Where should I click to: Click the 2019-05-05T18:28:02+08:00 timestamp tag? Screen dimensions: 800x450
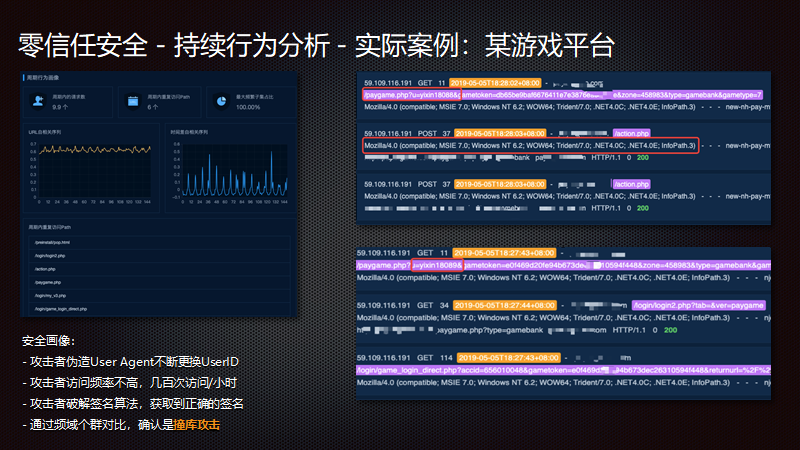click(495, 83)
